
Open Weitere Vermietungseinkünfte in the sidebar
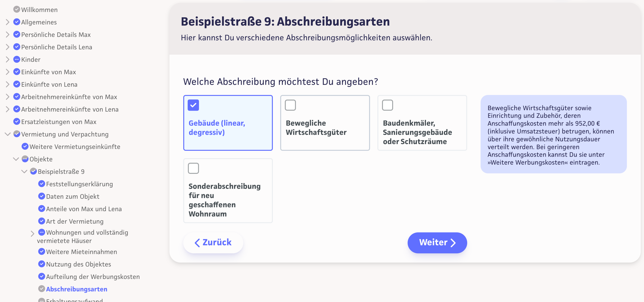pos(75,147)
